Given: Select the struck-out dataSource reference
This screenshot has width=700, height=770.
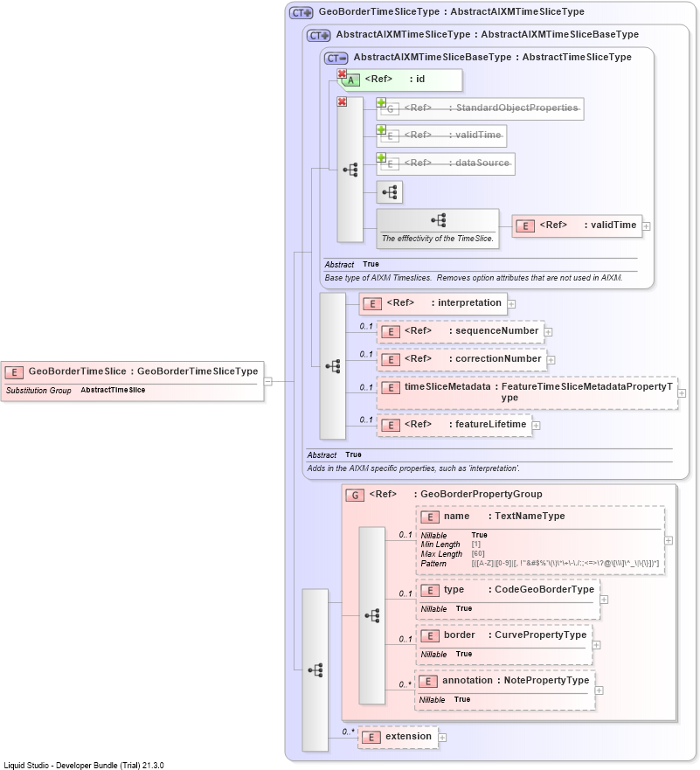Looking at the screenshot, I should 446,163.
